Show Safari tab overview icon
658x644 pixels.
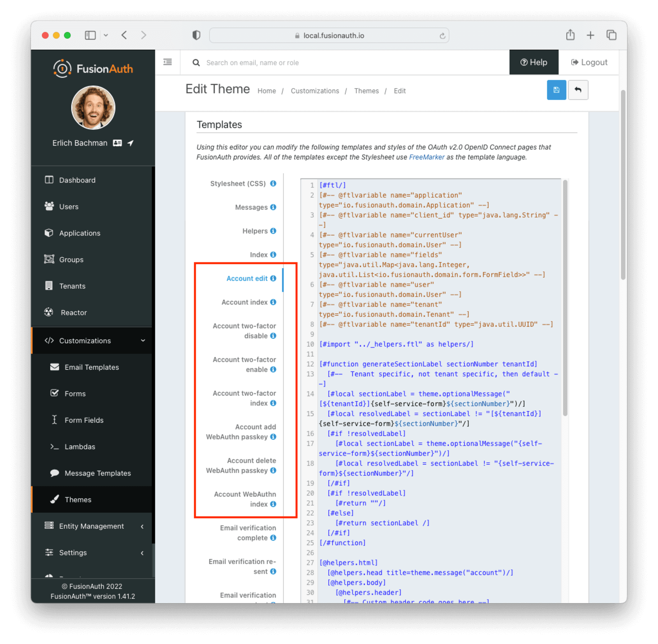pyautogui.click(x=611, y=35)
